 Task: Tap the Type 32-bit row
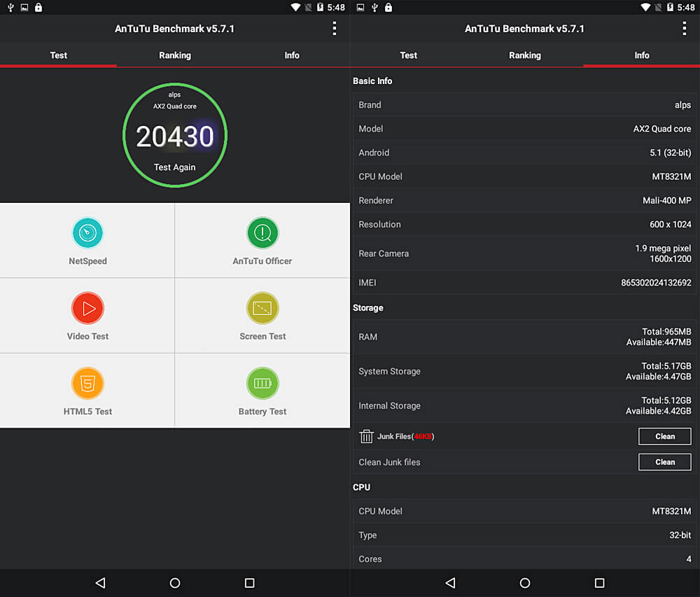tap(525, 535)
